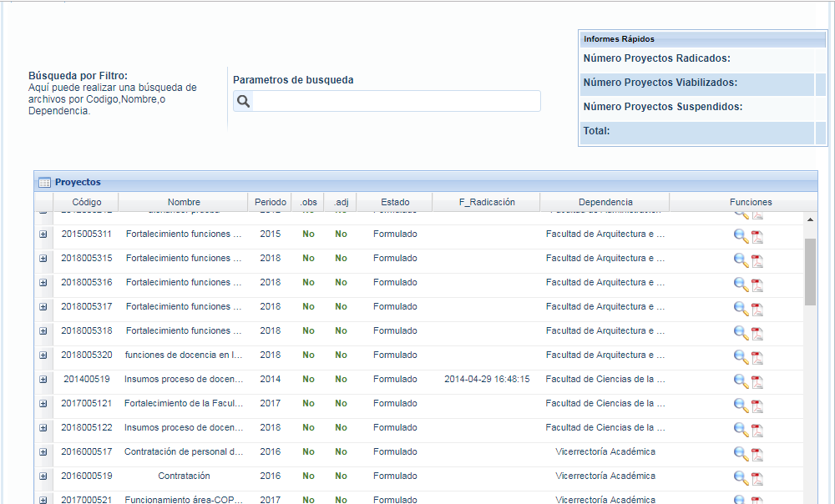835x504 pixels.
Task: Inspect project 201400519 with magnifier icon
Action: pos(740,381)
